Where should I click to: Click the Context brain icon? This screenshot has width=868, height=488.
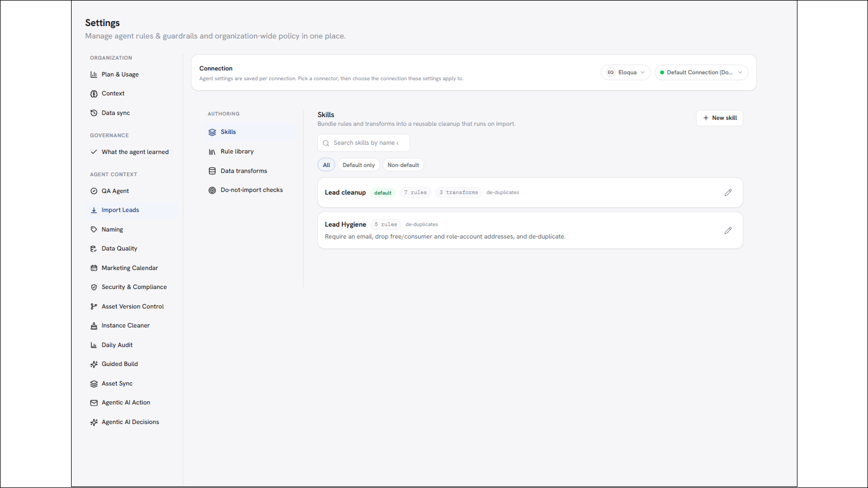[x=94, y=94]
